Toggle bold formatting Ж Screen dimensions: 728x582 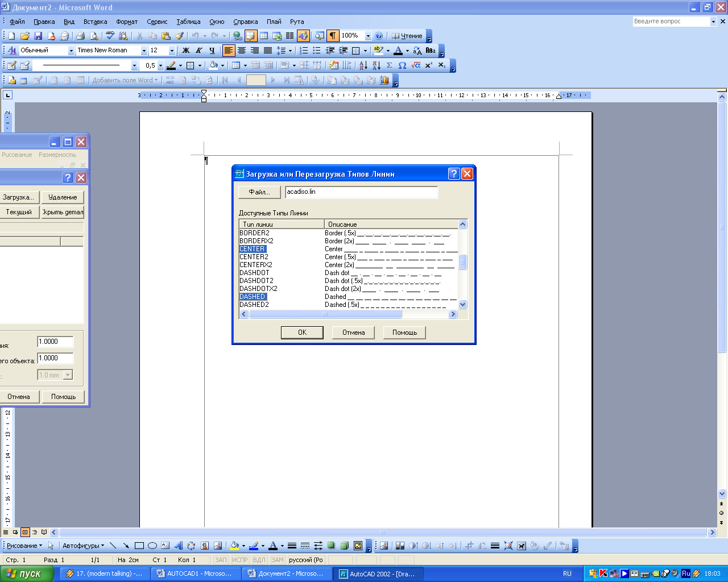(185, 51)
